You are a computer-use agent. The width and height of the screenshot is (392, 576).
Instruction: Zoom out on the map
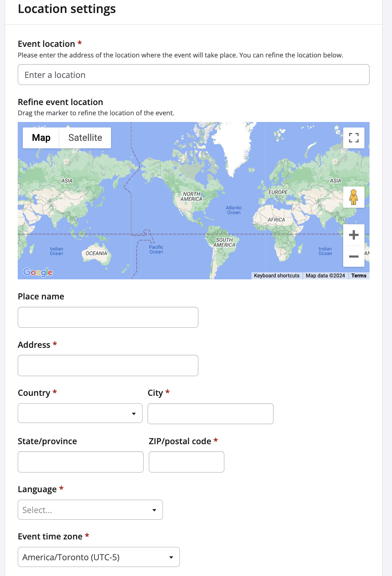[x=353, y=257]
